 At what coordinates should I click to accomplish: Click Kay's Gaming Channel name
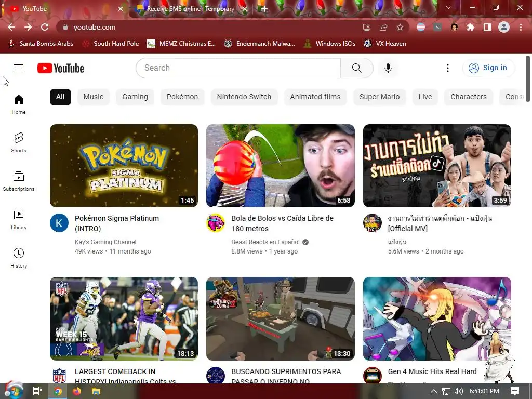point(105,242)
